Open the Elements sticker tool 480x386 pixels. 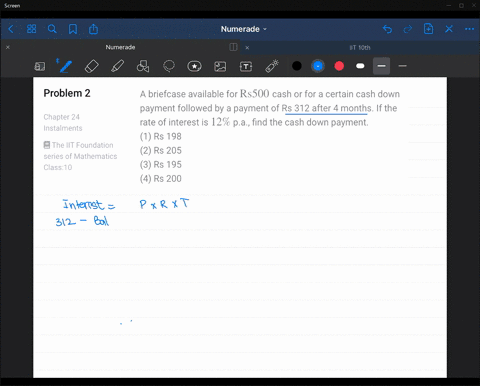194,66
